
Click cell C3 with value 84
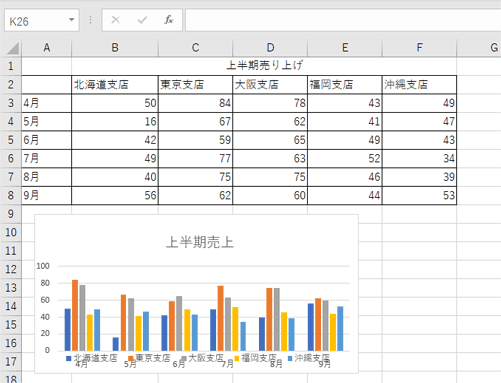tap(195, 103)
